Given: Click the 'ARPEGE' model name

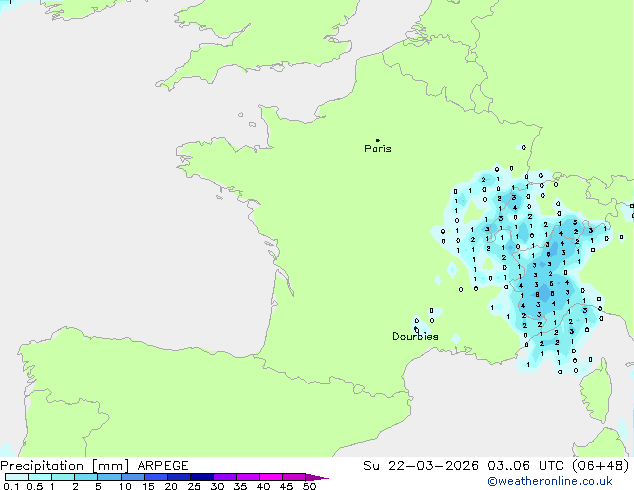Looking at the screenshot, I should pos(163,466).
